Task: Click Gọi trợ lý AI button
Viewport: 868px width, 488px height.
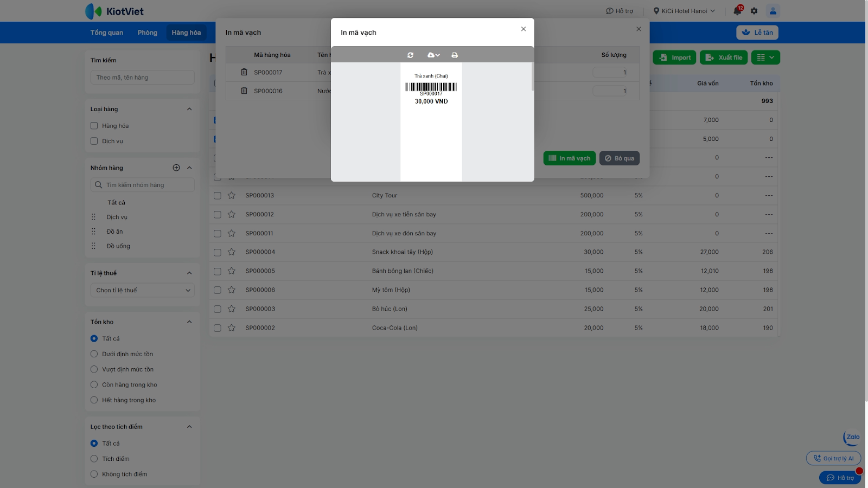Action: [x=833, y=458]
